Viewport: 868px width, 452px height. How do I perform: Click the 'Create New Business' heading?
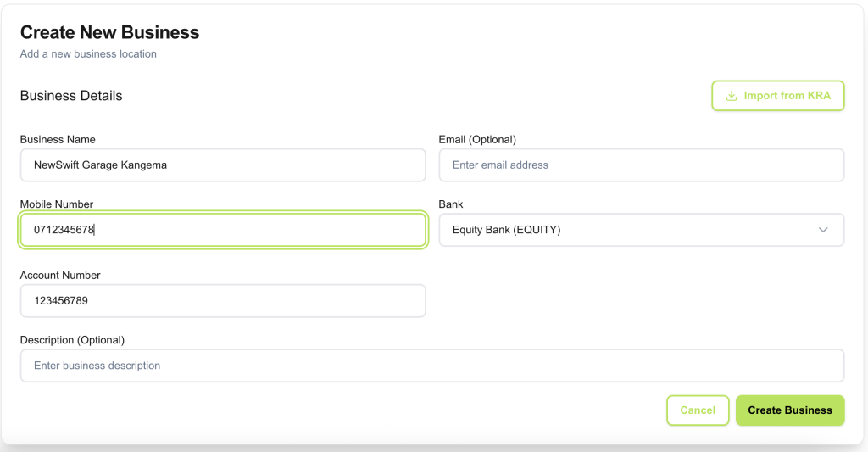pos(109,33)
